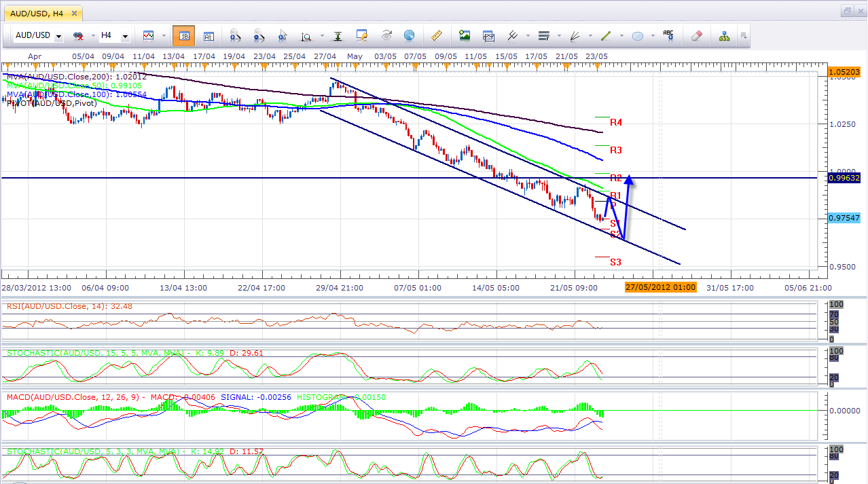Select the ellipse shape tool

tap(638, 36)
